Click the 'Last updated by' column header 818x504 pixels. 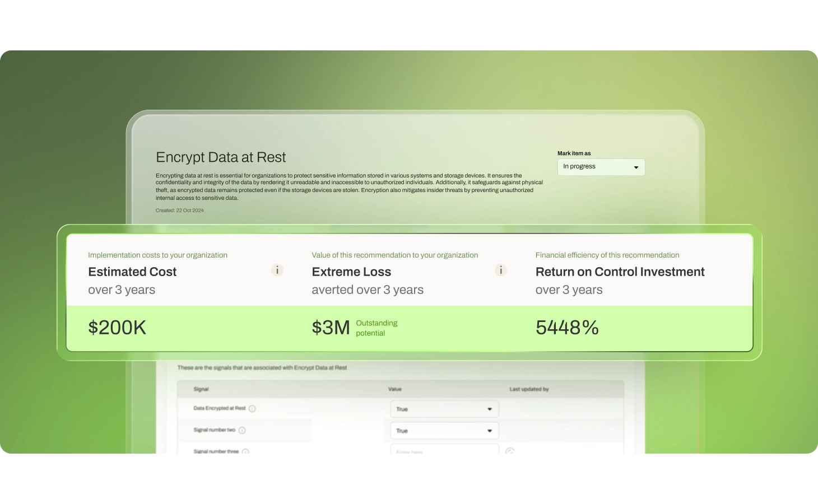(529, 389)
